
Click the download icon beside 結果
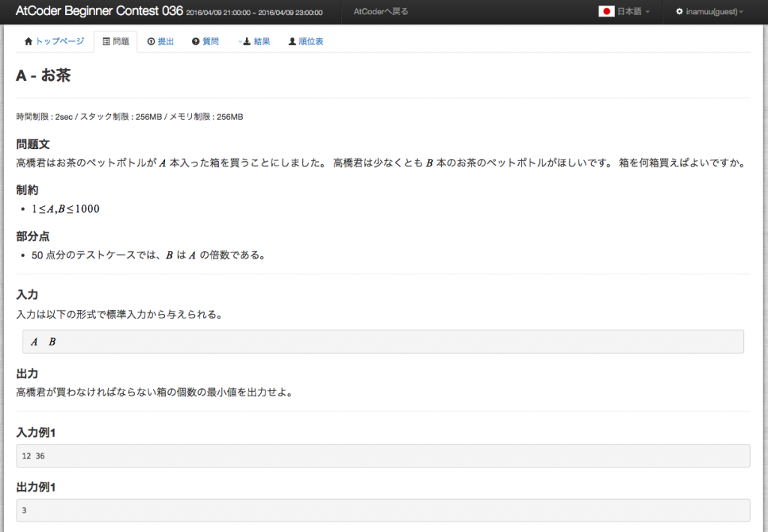247,42
